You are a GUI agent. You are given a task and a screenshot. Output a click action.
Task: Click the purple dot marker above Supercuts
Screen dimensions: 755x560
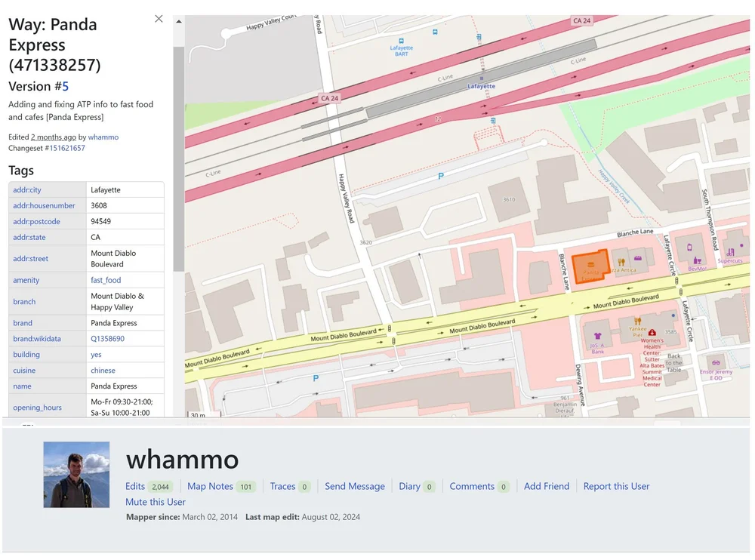click(741, 245)
